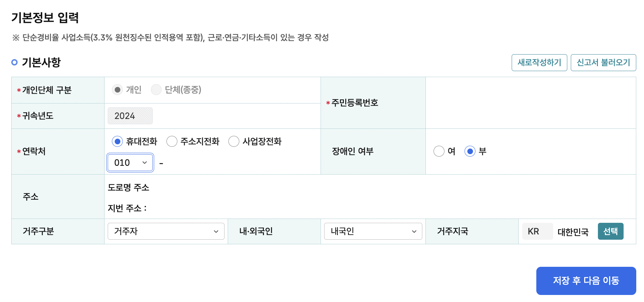Click the 기본사항 section bullet marker
This screenshot has height=302, width=644.
click(14, 62)
